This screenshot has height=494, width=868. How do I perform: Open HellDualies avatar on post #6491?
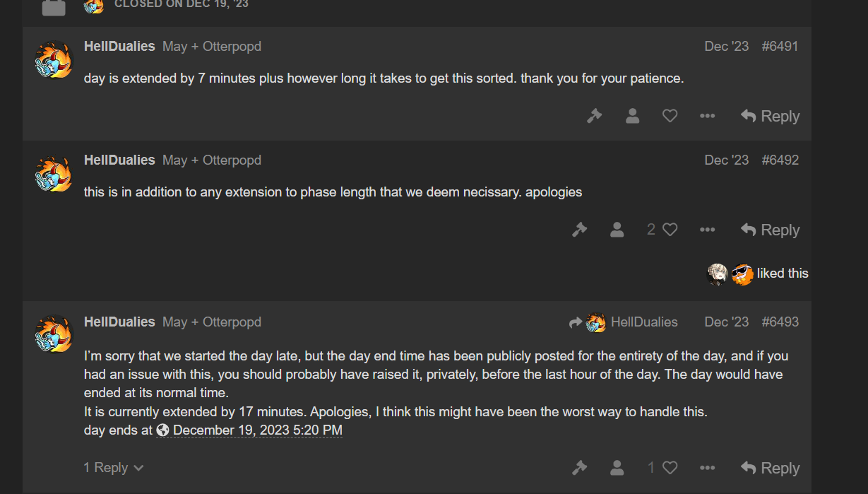54,60
